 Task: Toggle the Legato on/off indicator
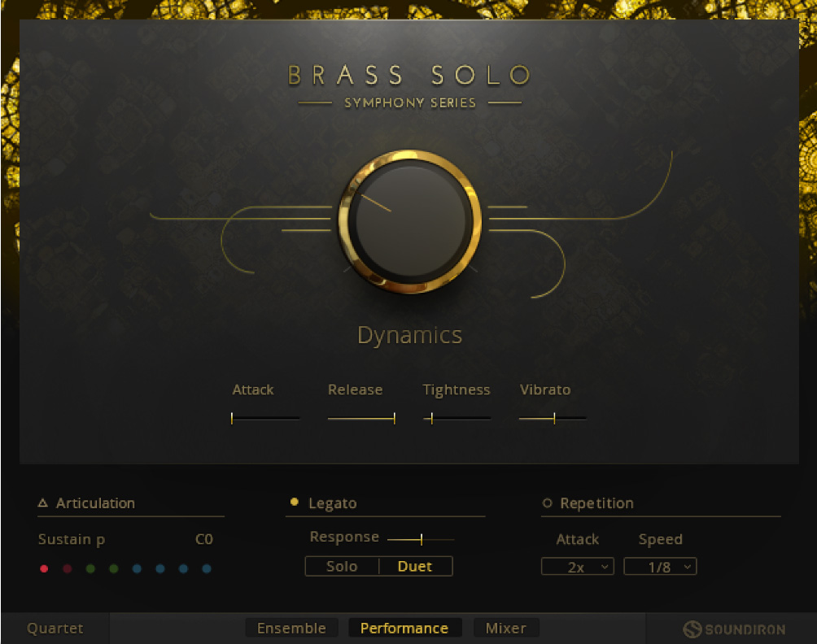295,502
